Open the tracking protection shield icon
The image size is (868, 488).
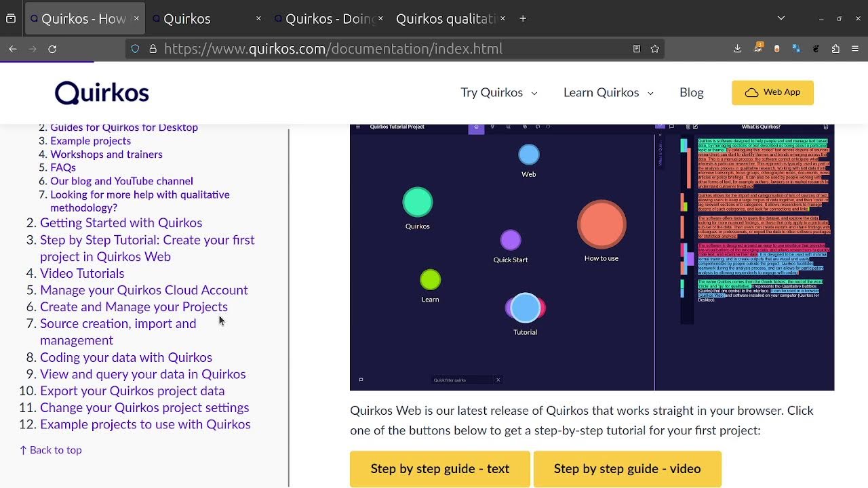point(135,49)
